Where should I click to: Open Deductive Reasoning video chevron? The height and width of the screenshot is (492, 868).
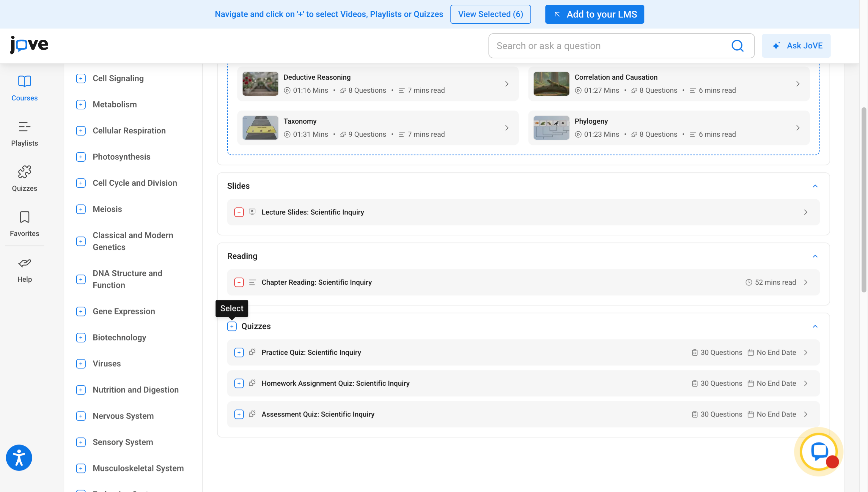point(507,84)
